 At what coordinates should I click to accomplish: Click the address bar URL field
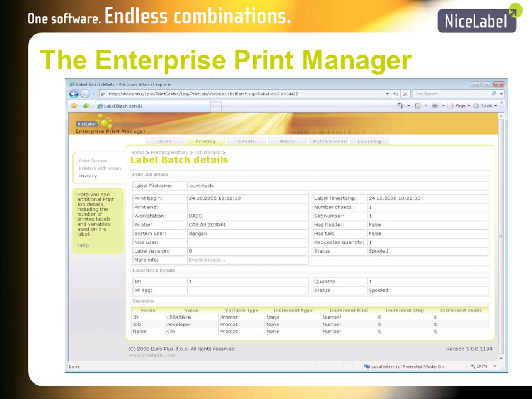coord(242,94)
